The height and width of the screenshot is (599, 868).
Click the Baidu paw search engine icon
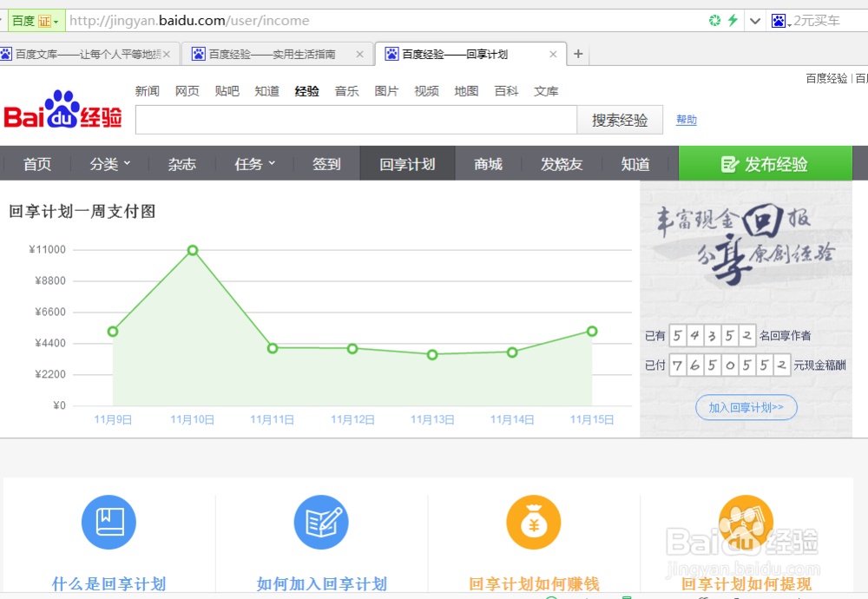tap(779, 21)
